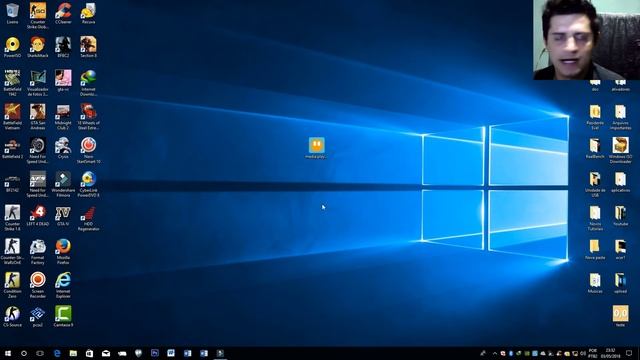
Task: Launch Microsoft Edge from the taskbar
Action: (x=57, y=353)
